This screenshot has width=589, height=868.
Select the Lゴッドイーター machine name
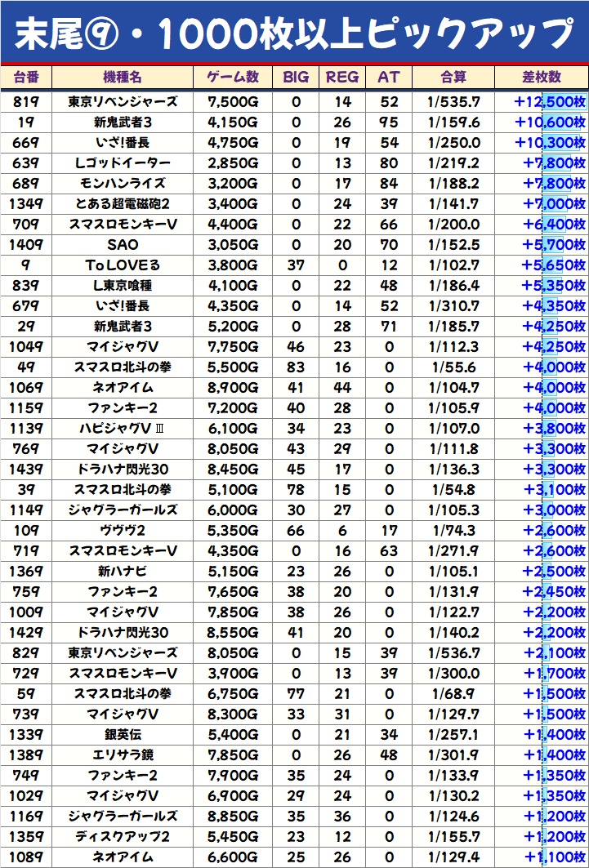123,163
